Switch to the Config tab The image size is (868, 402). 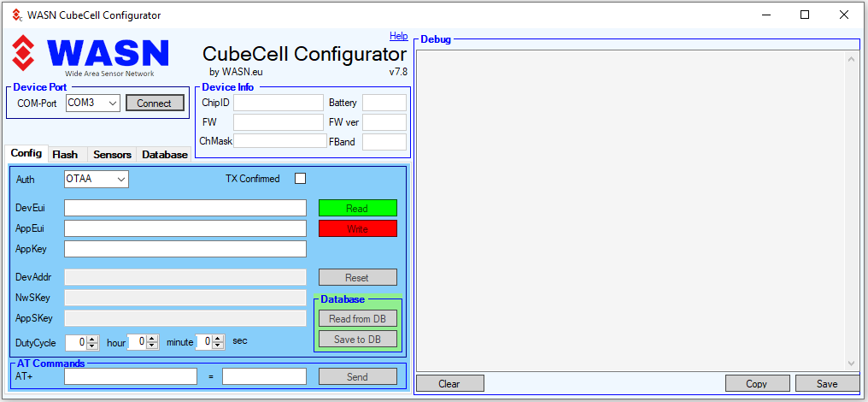tap(26, 153)
